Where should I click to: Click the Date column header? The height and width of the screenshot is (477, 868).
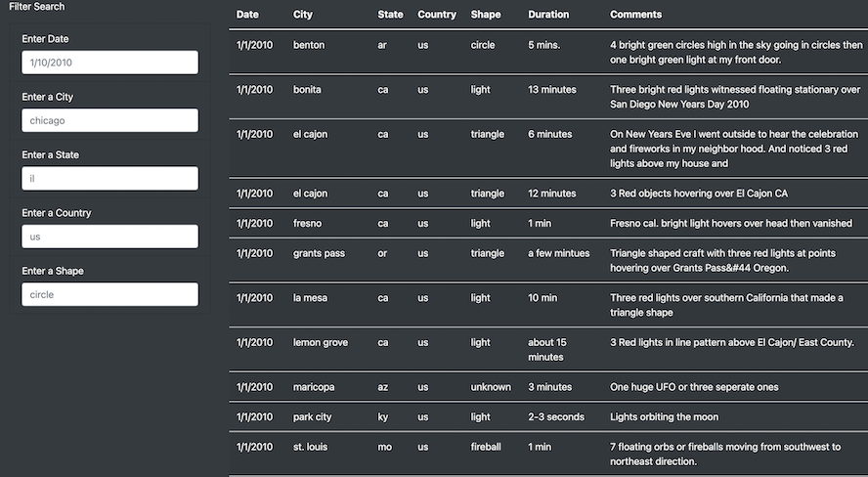pyautogui.click(x=247, y=15)
